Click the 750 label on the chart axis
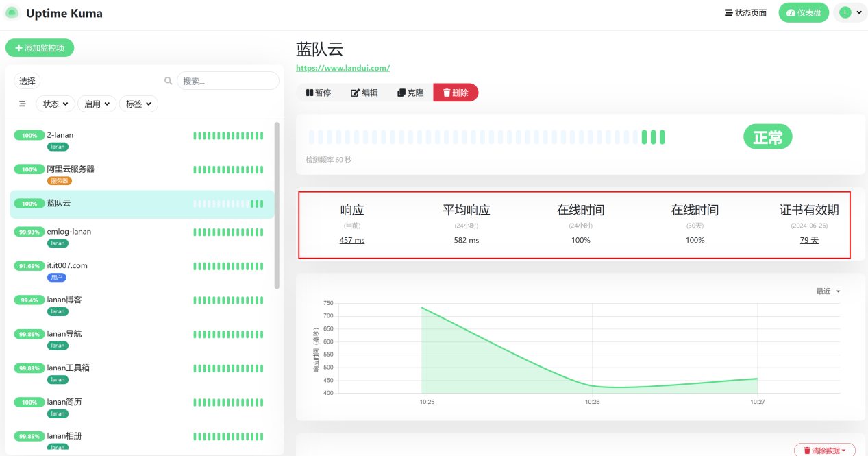868x456 pixels. coord(328,303)
